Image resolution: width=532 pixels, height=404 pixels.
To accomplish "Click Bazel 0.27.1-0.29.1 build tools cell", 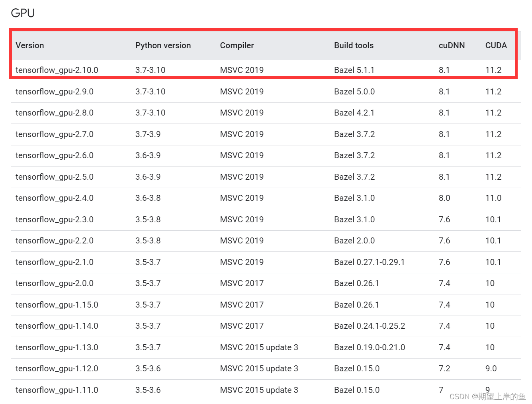I will [x=370, y=262].
